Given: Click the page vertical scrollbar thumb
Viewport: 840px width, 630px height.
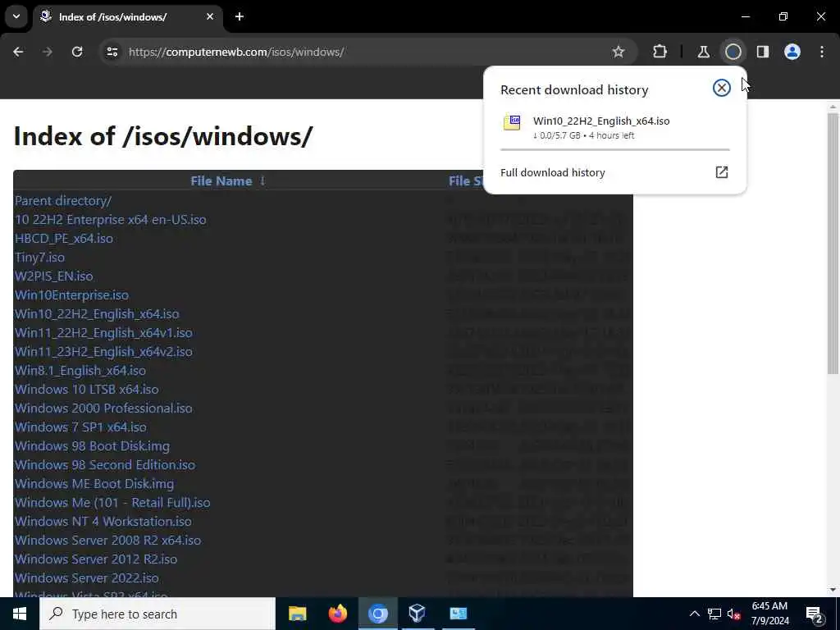Looking at the screenshot, I should 833,244.
